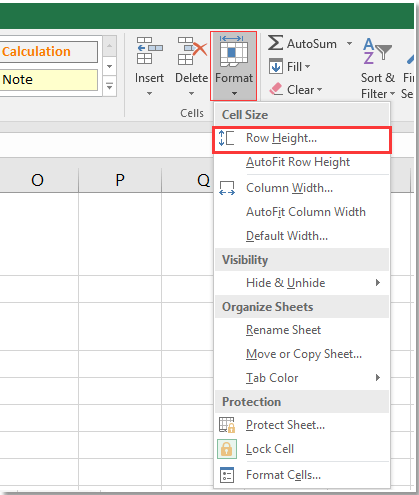Click the Delete cells icon
The height and width of the screenshot is (495, 419).
click(x=192, y=50)
